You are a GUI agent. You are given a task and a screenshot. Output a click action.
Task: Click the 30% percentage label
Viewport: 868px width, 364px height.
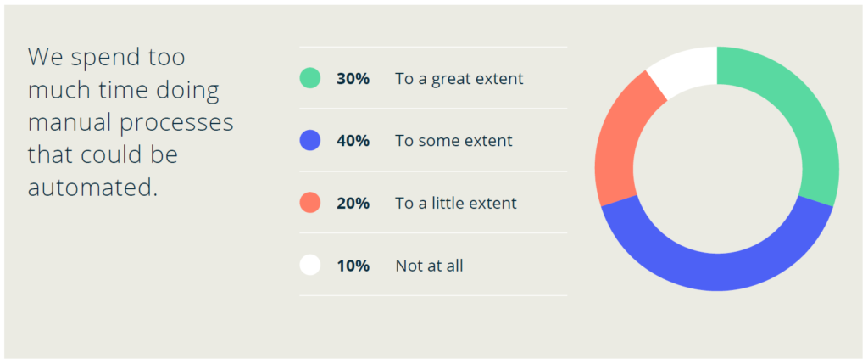[353, 79]
